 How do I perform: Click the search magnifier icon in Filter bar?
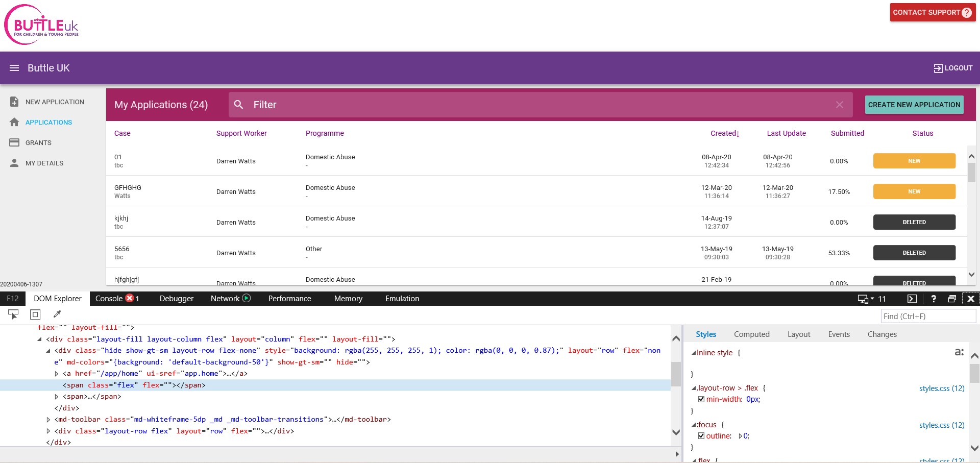coord(238,105)
